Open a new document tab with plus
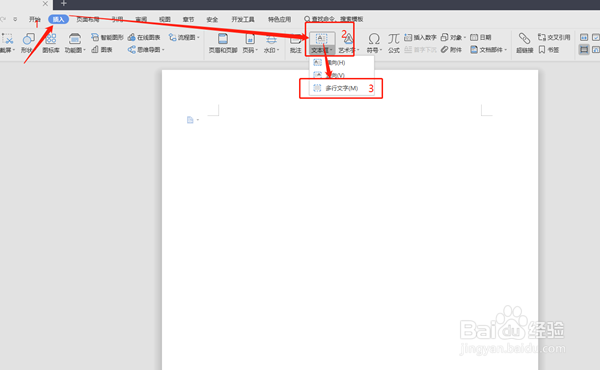Viewport: 600px width, 370px height. (x=64, y=3)
